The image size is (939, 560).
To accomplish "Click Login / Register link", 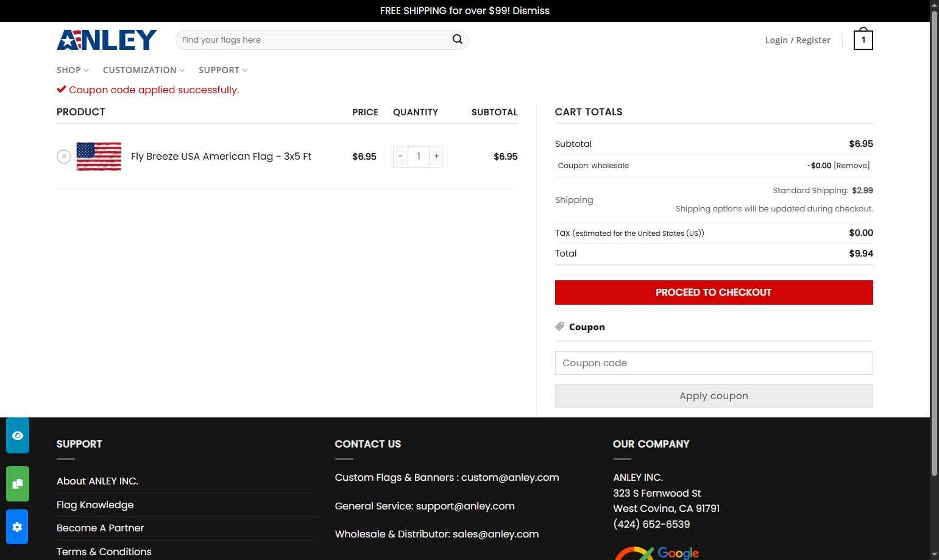I will pos(798,40).
